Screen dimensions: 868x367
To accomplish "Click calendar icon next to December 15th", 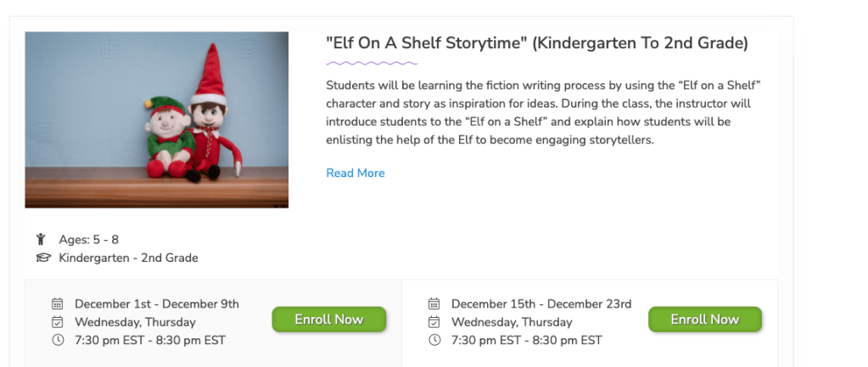I will click(434, 303).
